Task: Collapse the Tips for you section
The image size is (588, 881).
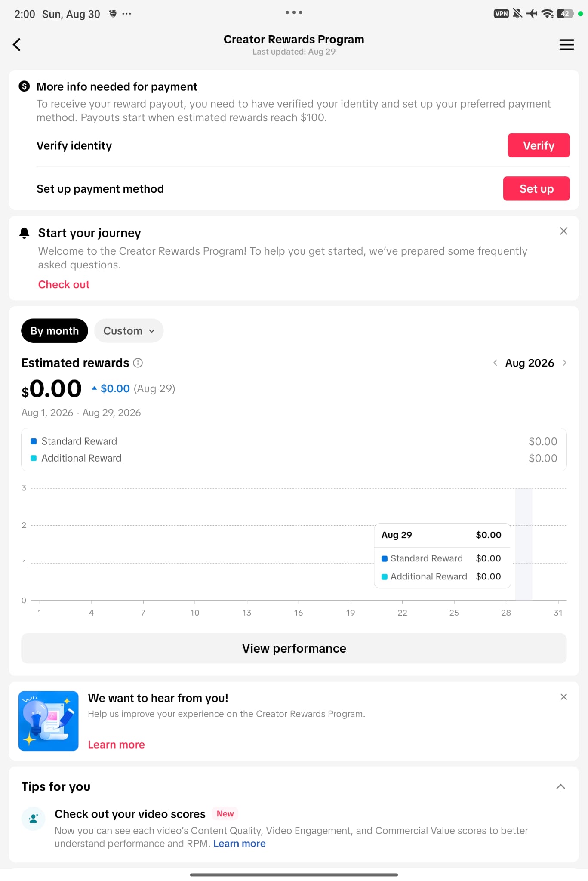Action: [x=560, y=786]
